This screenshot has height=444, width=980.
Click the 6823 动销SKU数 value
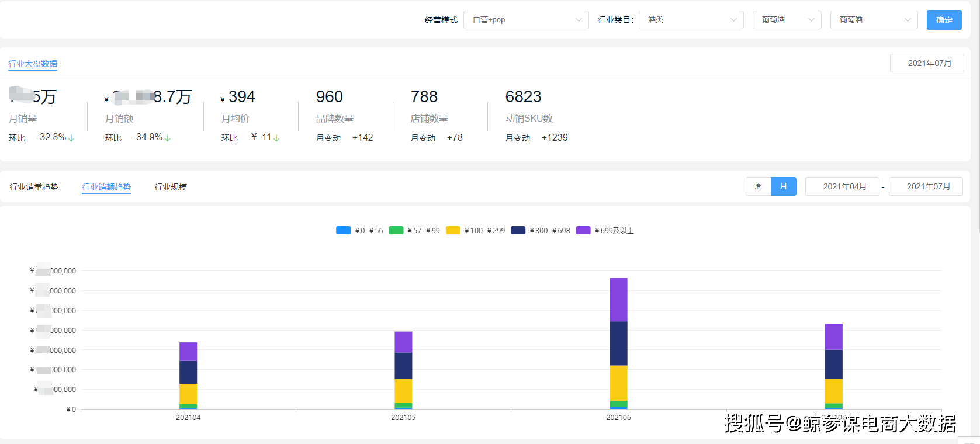(x=524, y=96)
